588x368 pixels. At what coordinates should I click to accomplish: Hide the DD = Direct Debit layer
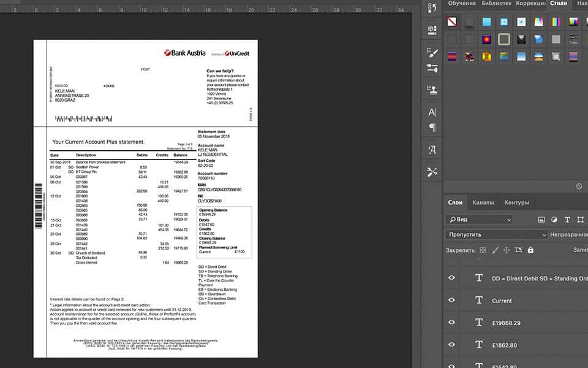pos(452,278)
